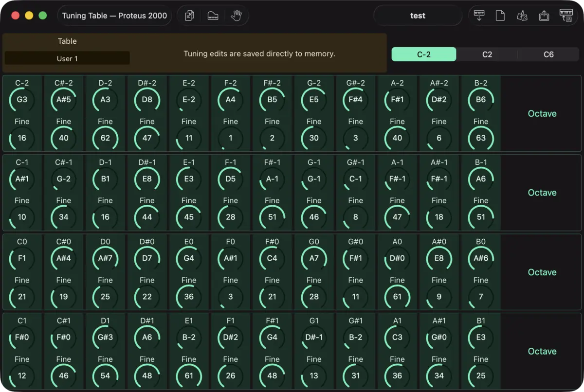This screenshot has width=584, height=392.
Task: Open the Table selector showing User 1
Action: (67, 58)
